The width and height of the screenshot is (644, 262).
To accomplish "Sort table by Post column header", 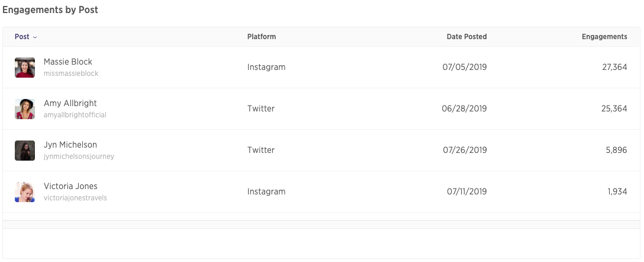I will [22, 37].
